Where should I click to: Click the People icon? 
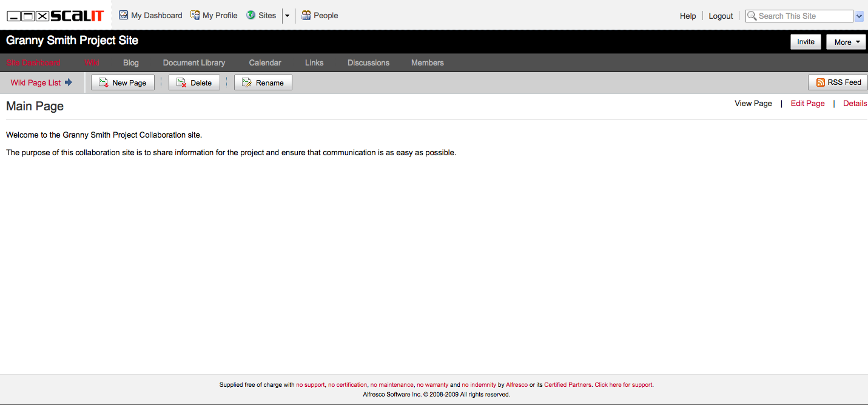click(306, 15)
